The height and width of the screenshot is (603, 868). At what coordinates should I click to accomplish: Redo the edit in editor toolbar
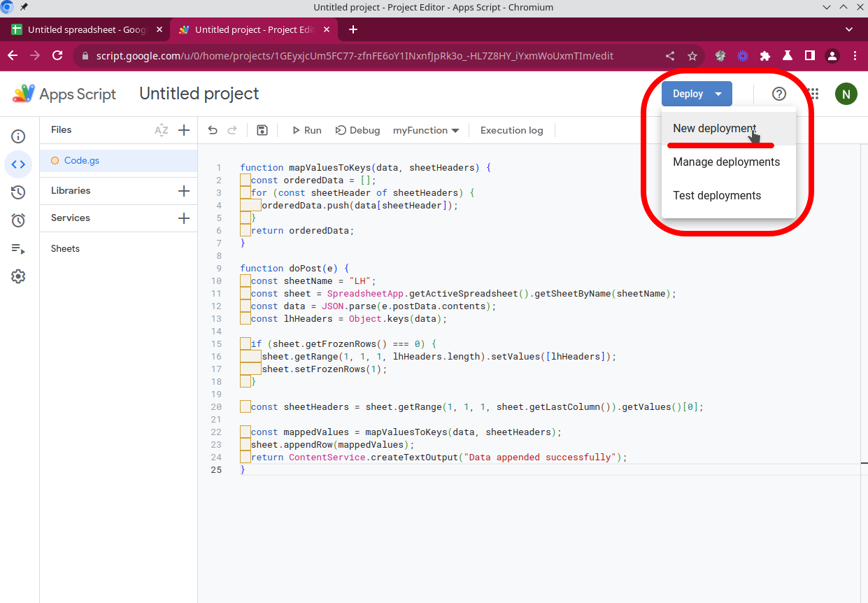pyautogui.click(x=232, y=130)
